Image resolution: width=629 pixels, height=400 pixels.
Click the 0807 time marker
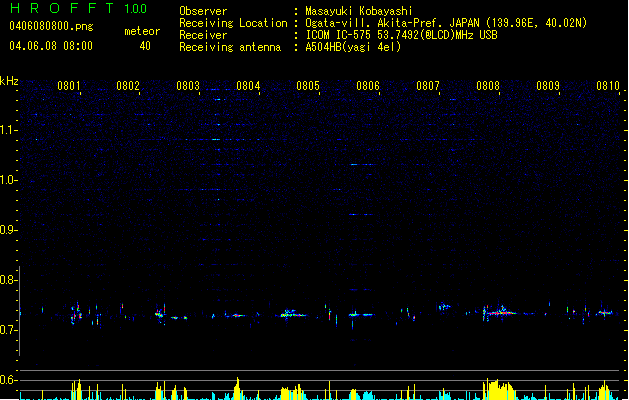[428, 86]
